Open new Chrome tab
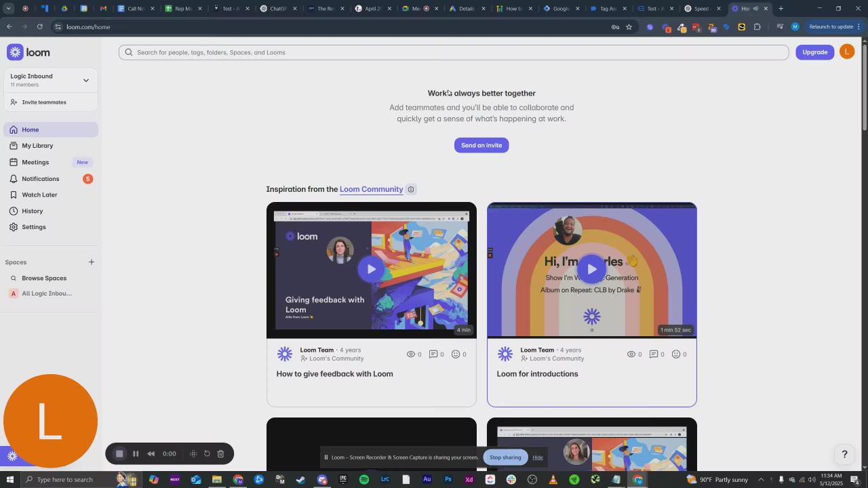Image resolution: width=868 pixels, height=488 pixels. pyautogui.click(x=781, y=9)
